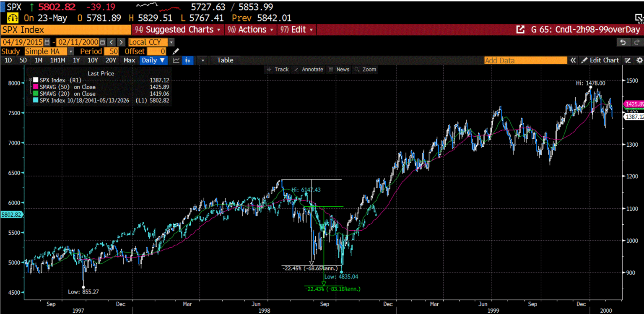Viewport: 644px width, 314px height.
Task: Select the Annotate pencil tool
Action: click(x=309, y=70)
